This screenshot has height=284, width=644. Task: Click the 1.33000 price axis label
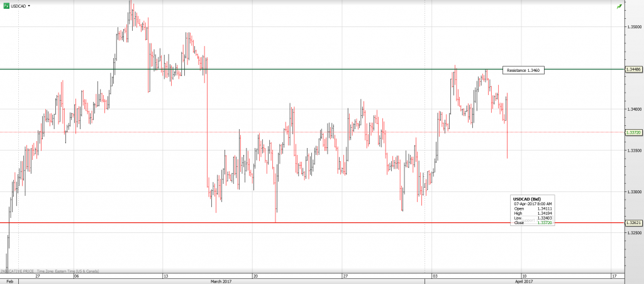pos(633,191)
